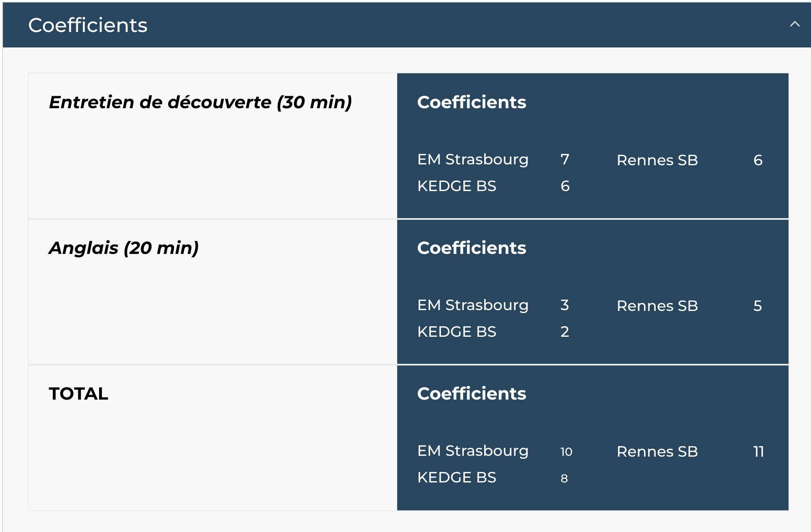Click the KEDGE BS total value 8
Image resolution: width=811 pixels, height=532 pixels.
pos(564,478)
